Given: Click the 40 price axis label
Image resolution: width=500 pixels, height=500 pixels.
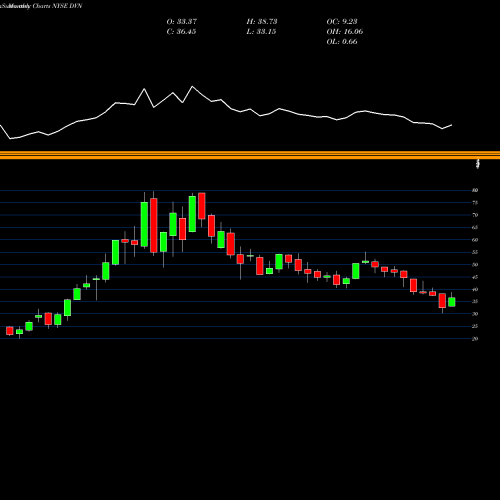Looking at the screenshot, I should (475, 289).
